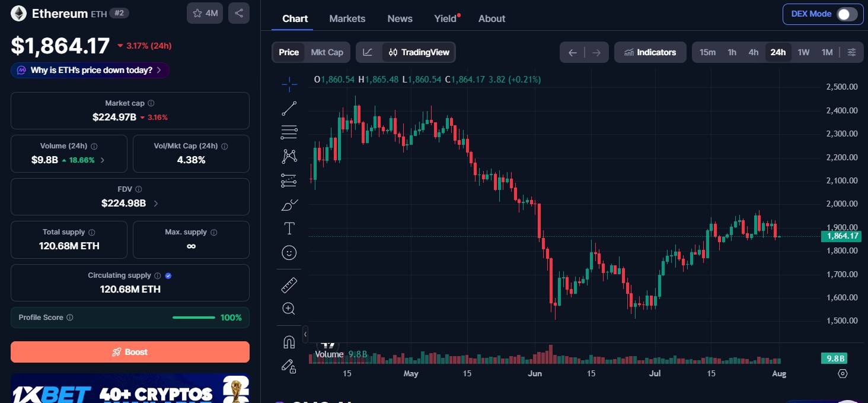The height and width of the screenshot is (403, 868).
Task: Set chart interval to 15m
Action: point(707,52)
